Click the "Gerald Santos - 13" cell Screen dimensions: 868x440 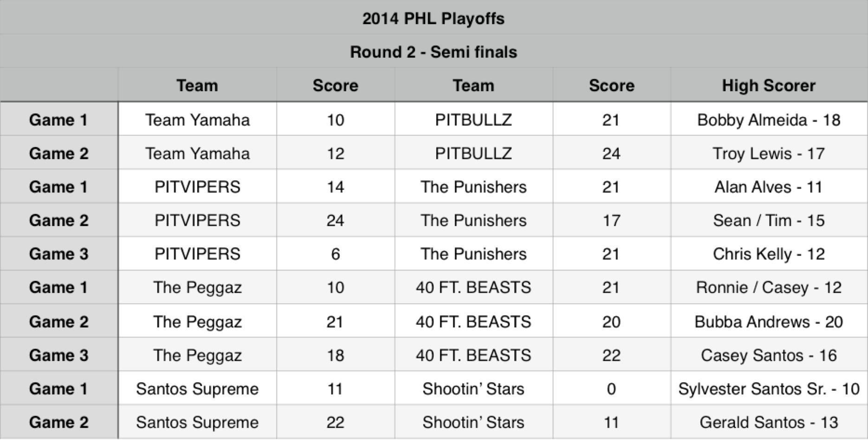pyautogui.click(x=769, y=422)
